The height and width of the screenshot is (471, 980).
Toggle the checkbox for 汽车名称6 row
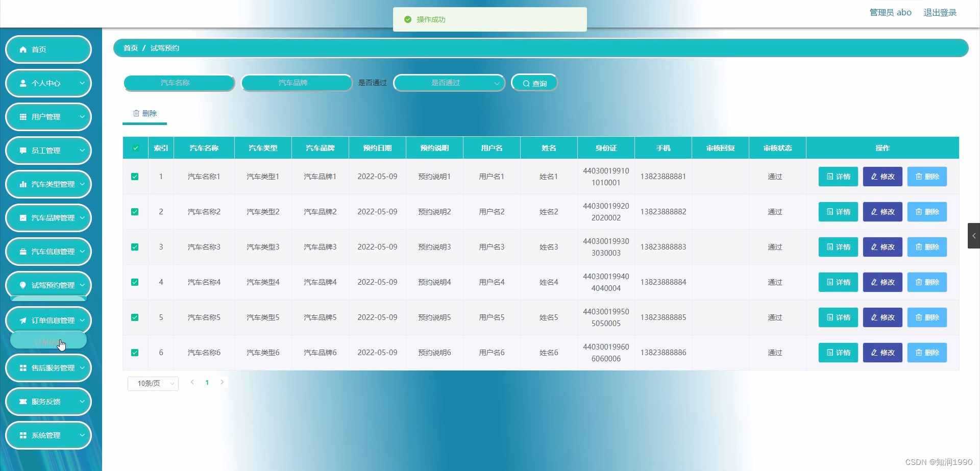pos(135,352)
